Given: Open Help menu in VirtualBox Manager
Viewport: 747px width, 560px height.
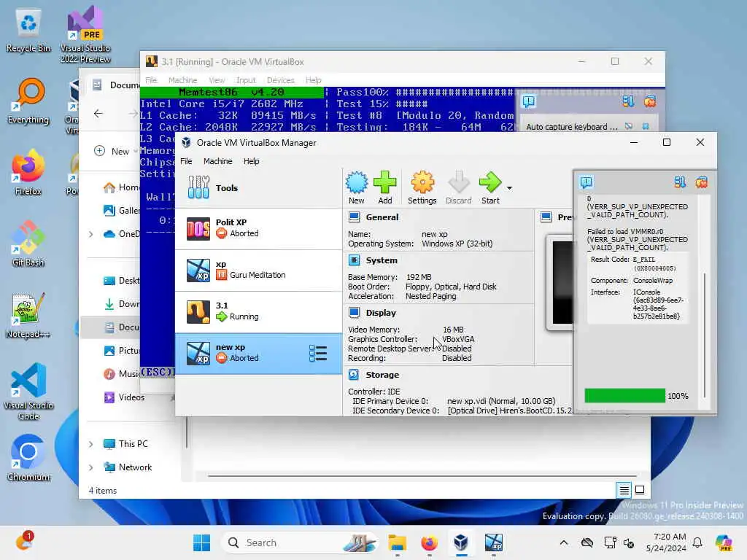Looking at the screenshot, I should (251, 161).
